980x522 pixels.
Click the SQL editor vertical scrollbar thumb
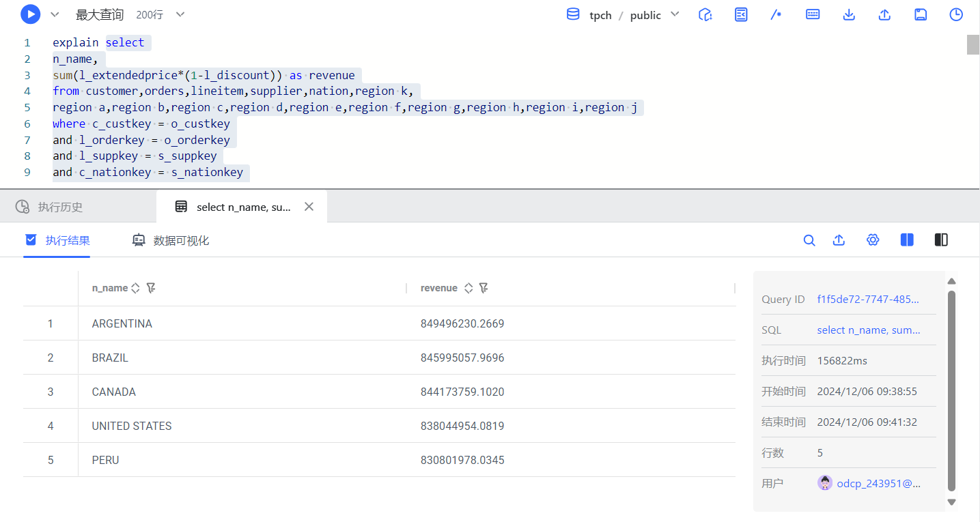(x=973, y=44)
